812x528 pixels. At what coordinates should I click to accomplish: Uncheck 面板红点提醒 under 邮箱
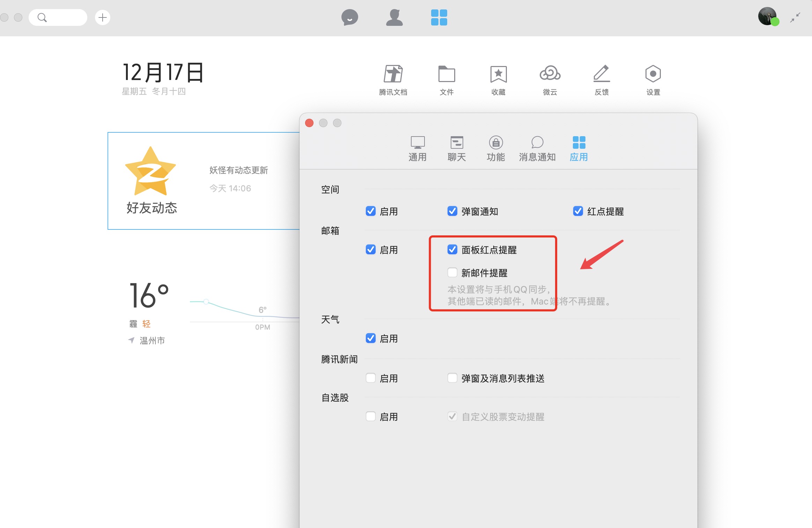452,250
